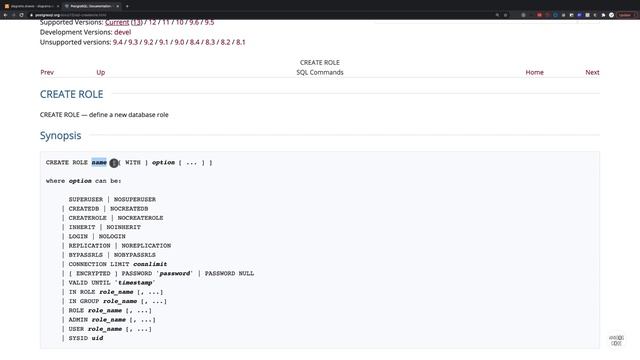The image size is (640, 360).
Task: Click the 'CREATEROLE' option text
Action: [87, 218]
